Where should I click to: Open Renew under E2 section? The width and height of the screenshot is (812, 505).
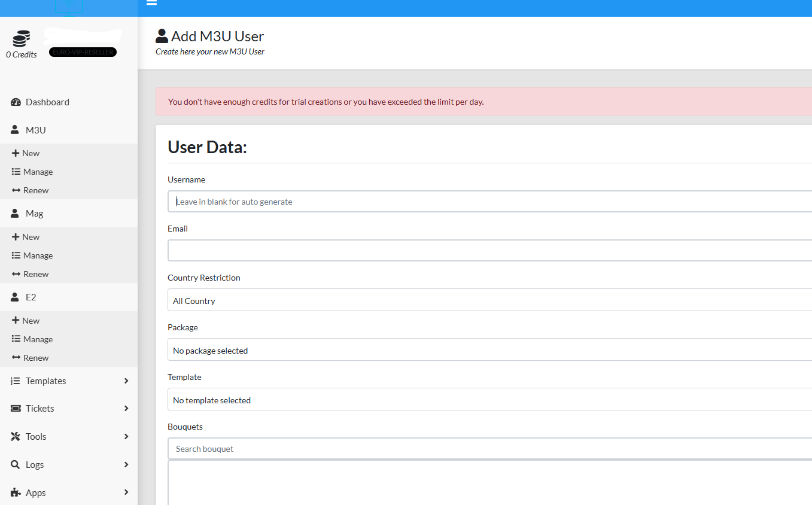(36, 358)
